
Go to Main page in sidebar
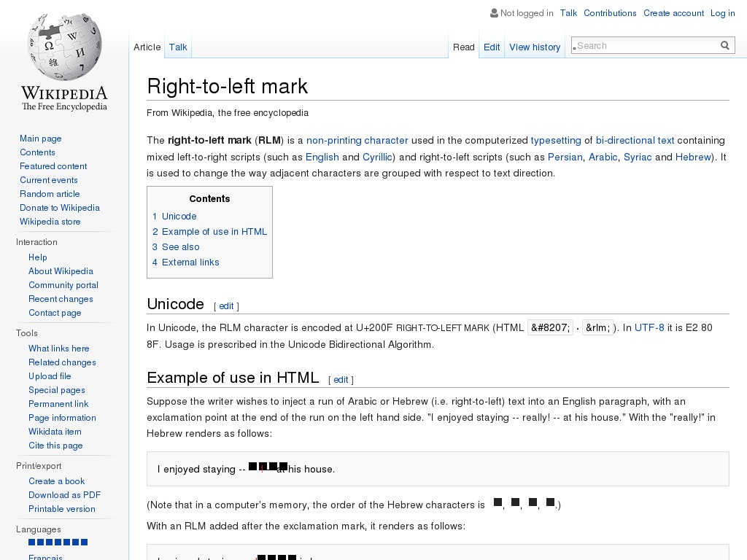[41, 139]
